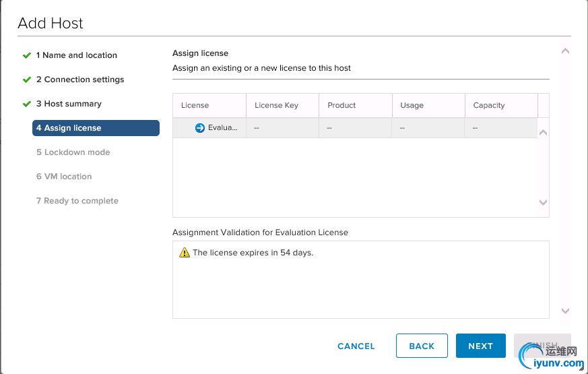Go to step 1 Name and location
This screenshot has width=588, height=374.
[77, 55]
